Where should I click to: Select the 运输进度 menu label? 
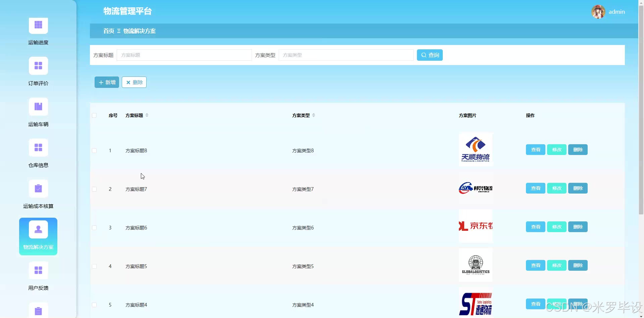[x=38, y=43]
